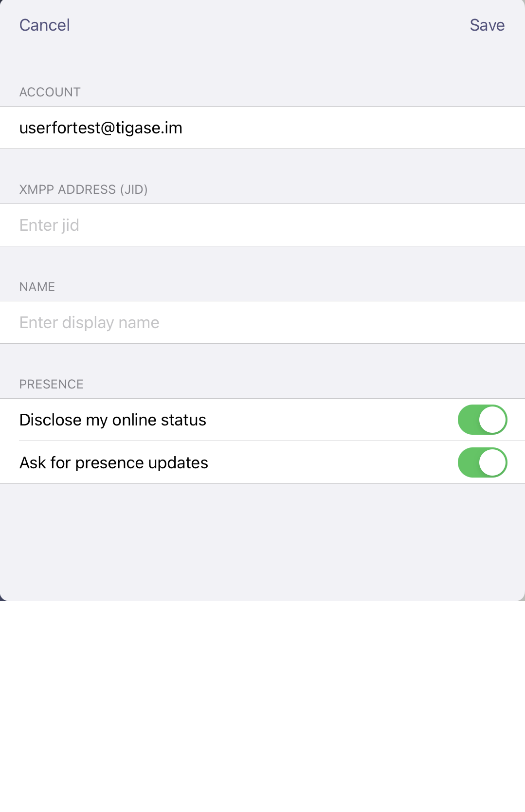Click the Ask for presence updates label

[x=114, y=462]
